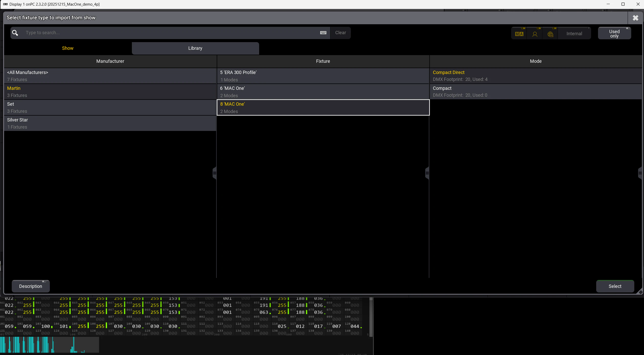Click the onPC window title bar icon
Screen dimensions: 644x355
tap(5, 4)
